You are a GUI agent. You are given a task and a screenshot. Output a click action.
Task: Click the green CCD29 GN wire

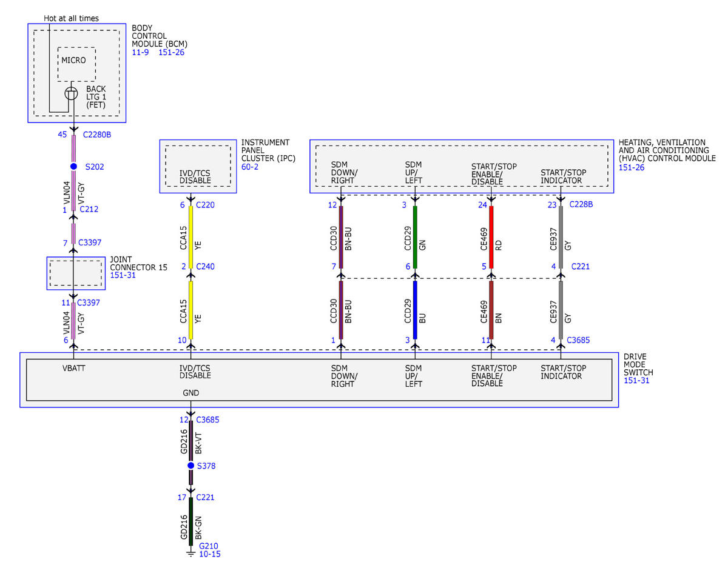pyautogui.click(x=415, y=237)
